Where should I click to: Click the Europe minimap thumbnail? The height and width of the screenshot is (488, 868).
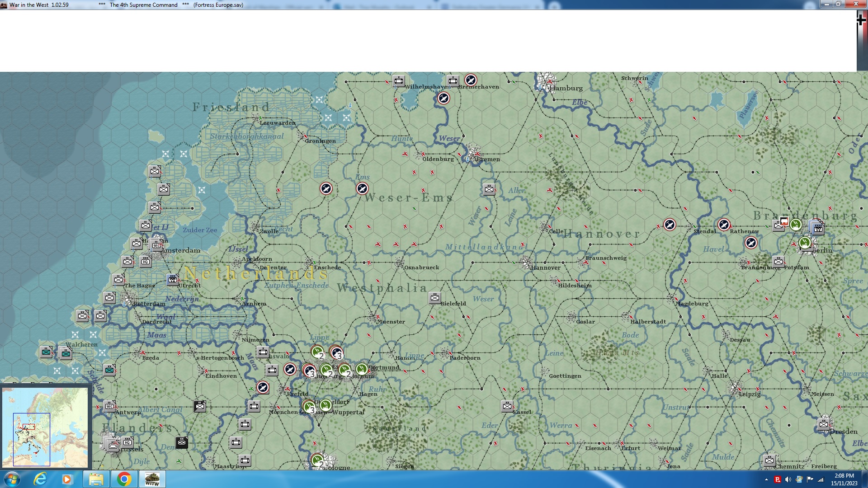pyautogui.click(x=45, y=427)
